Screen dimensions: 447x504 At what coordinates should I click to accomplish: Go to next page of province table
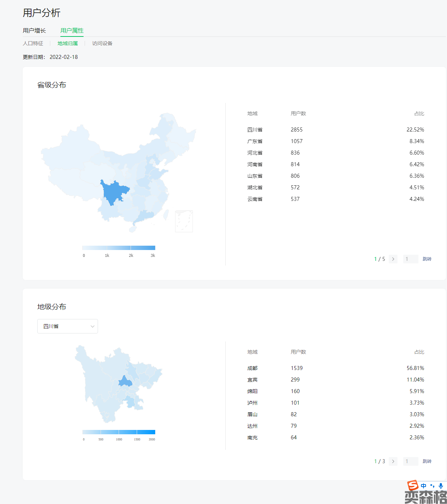click(x=393, y=259)
